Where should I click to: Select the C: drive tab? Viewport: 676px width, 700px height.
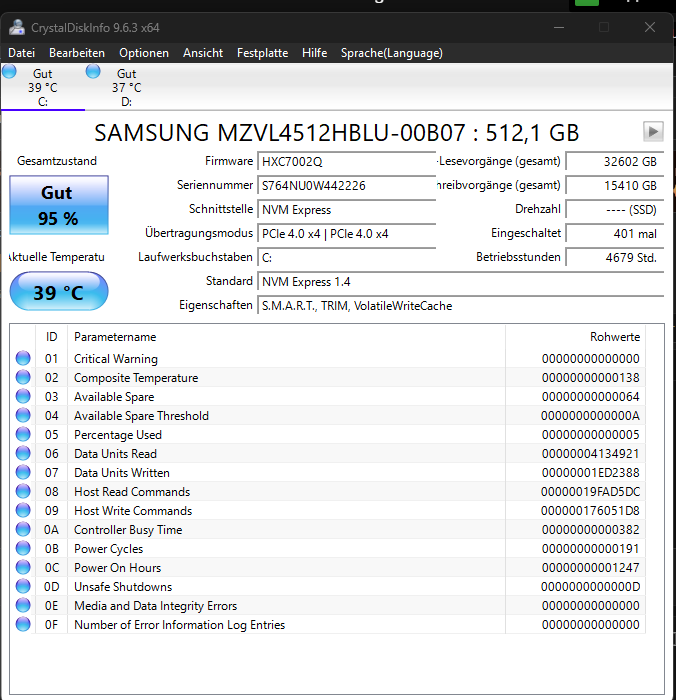tap(43, 87)
